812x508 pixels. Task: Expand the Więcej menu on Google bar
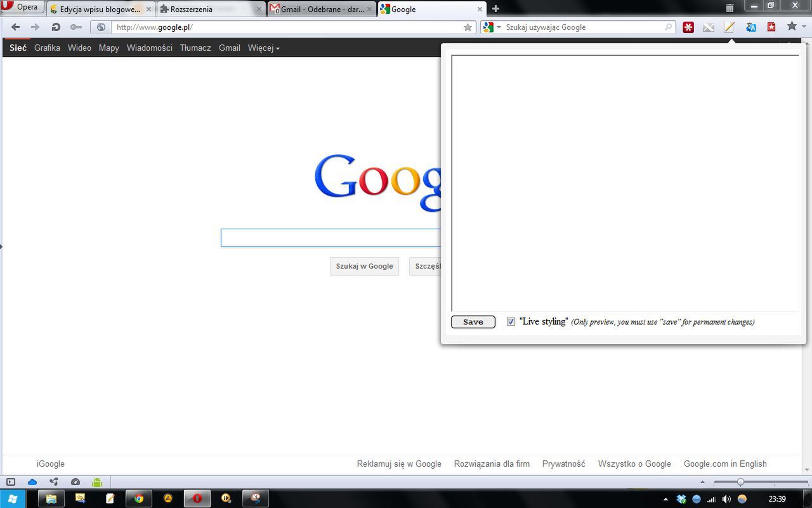[264, 48]
